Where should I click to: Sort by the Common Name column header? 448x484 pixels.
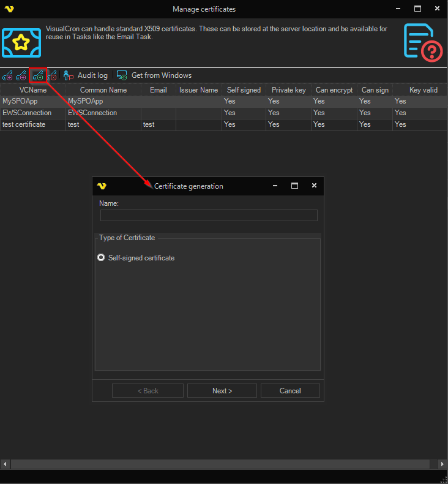click(x=103, y=90)
